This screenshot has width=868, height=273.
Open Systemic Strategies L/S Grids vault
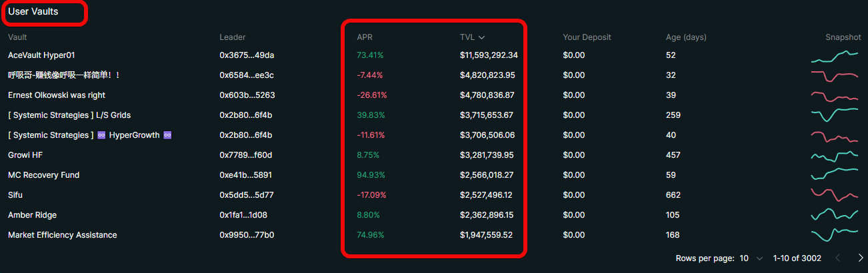(x=69, y=115)
